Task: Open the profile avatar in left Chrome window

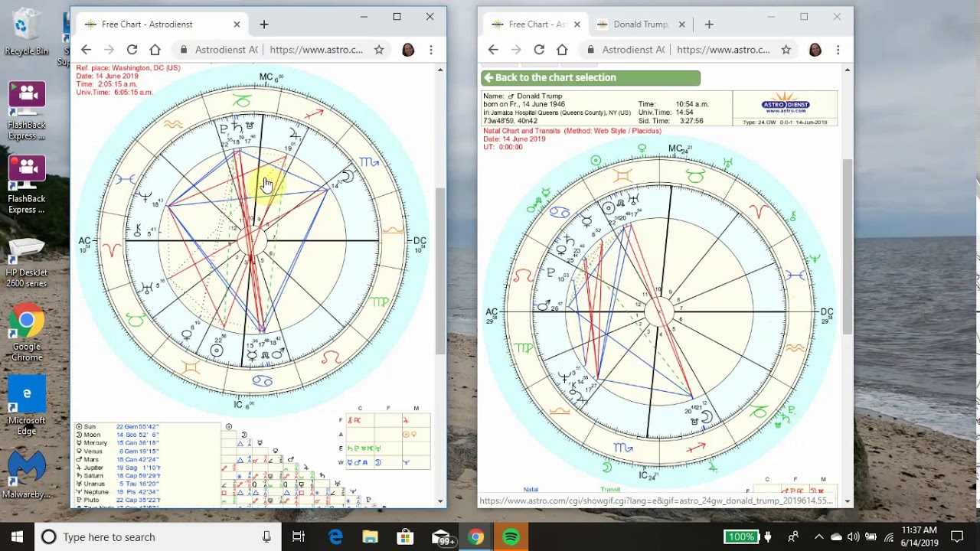Action: (408, 50)
